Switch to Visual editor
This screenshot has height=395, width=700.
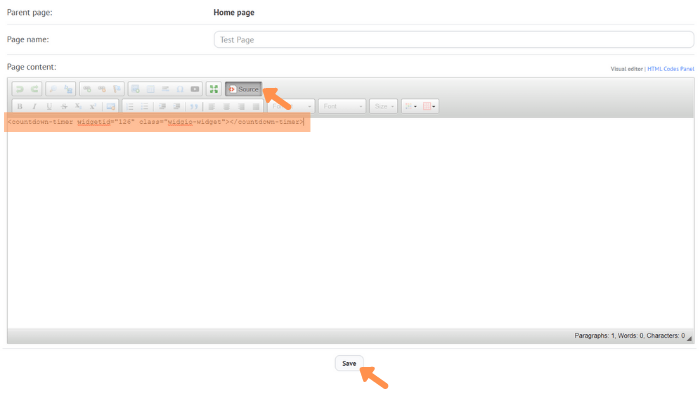(626, 69)
